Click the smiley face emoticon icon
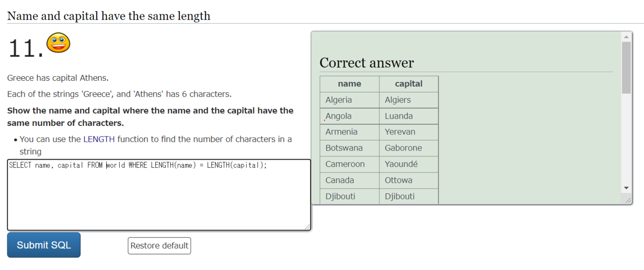Screen dimensions: 644x270 58,43
